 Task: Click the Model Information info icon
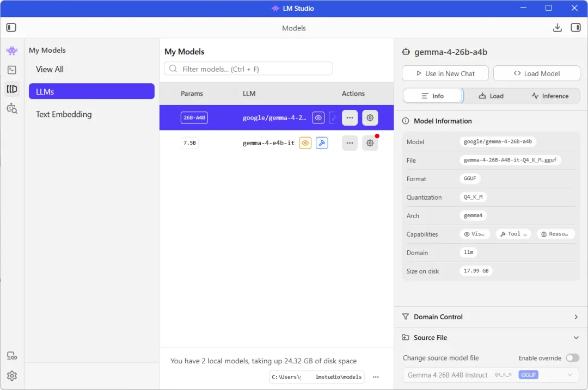point(406,121)
